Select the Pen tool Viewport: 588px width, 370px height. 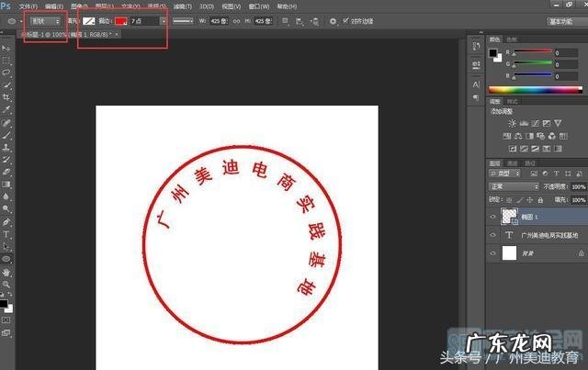(6, 222)
